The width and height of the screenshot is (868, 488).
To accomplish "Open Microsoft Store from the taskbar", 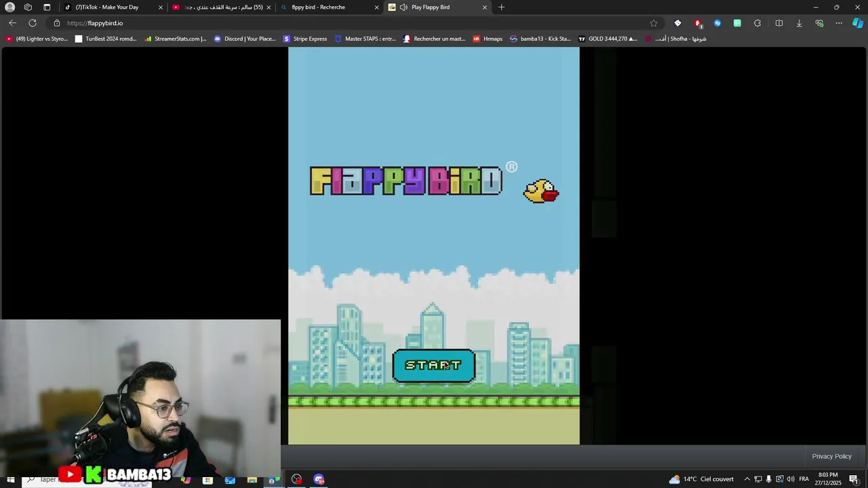I will tap(208, 480).
